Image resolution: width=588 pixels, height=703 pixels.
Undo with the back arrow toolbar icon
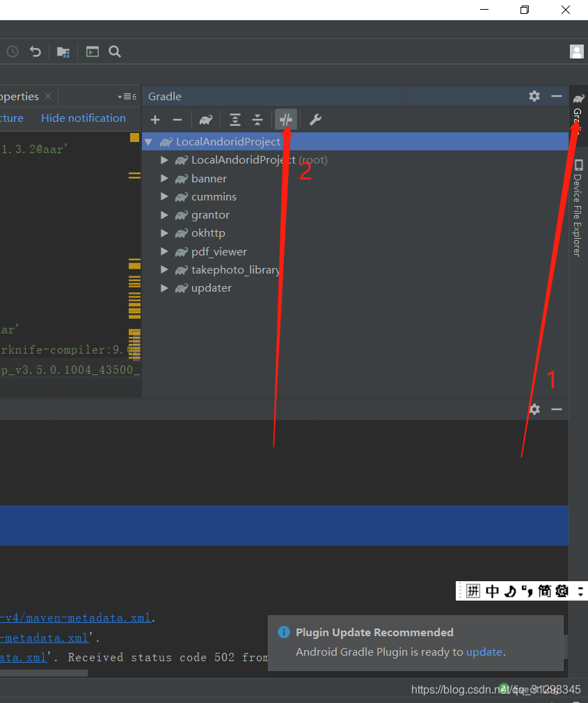pos(35,52)
